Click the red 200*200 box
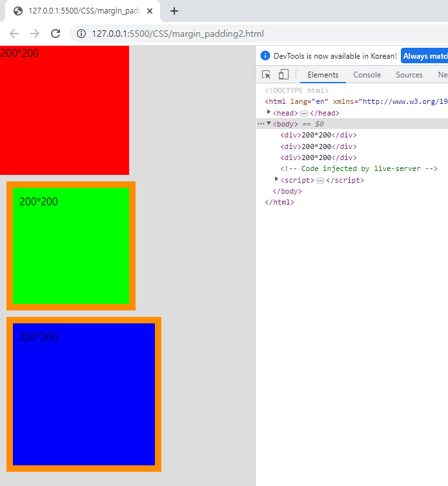Viewport: 448px width, 486px height. (x=65, y=110)
